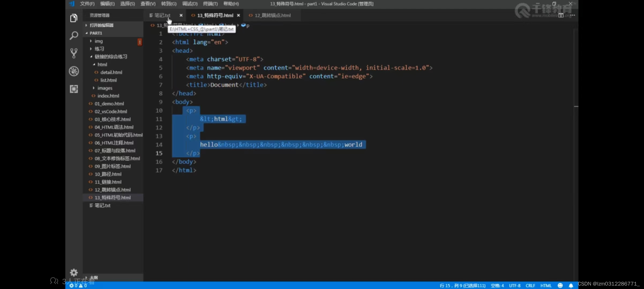The width and height of the screenshot is (644, 289).
Task: Open the 选择(S) menu
Action: coord(128,4)
